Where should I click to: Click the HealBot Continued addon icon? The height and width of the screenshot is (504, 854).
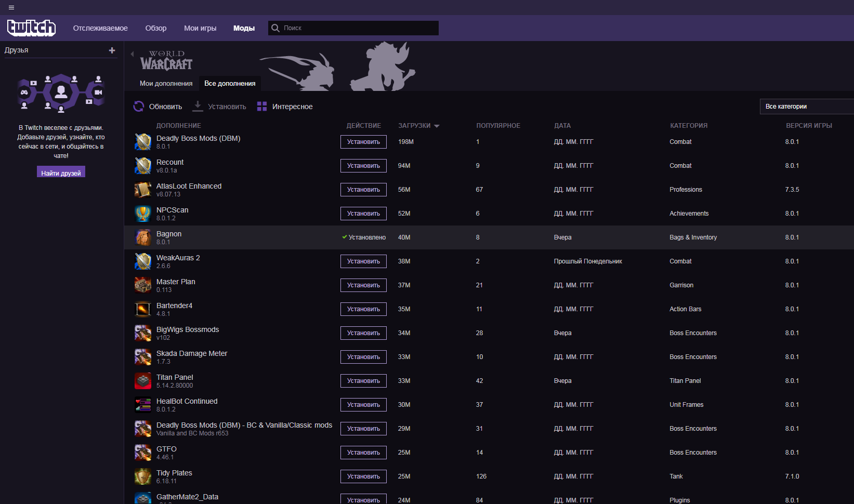143,405
